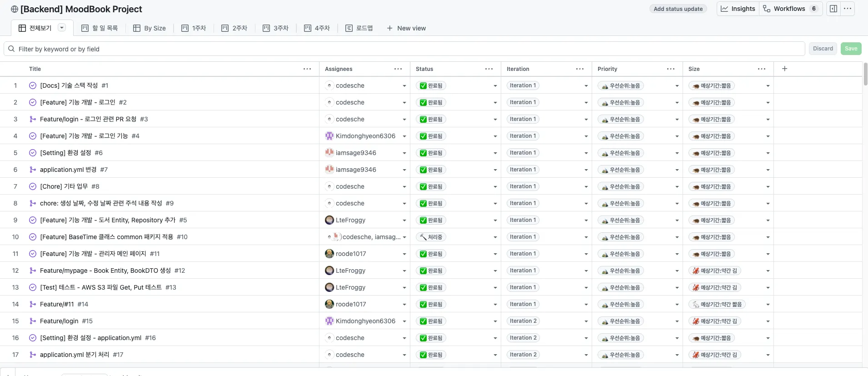Select row number 12
The image size is (868, 376).
point(15,271)
